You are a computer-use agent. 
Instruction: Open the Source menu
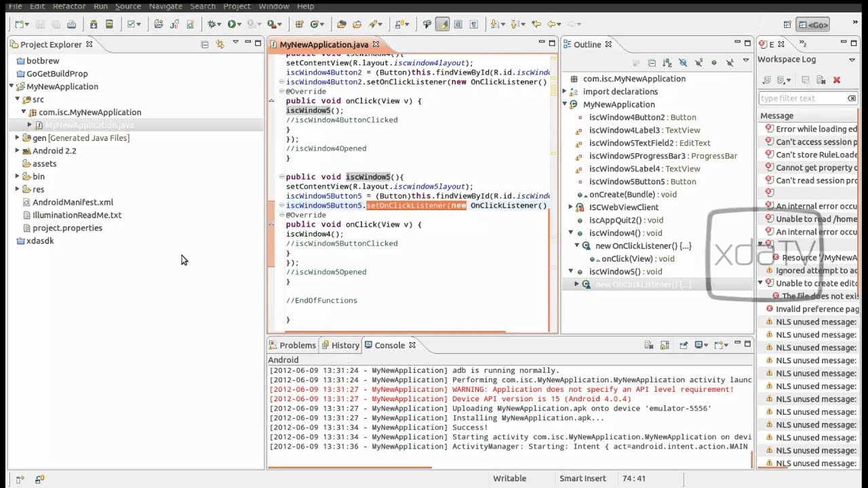click(128, 6)
